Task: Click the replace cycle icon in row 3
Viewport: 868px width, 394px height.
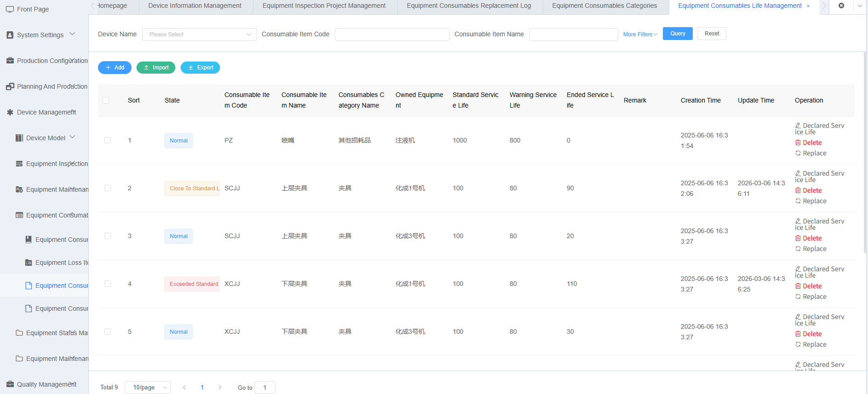Action: pyautogui.click(x=798, y=249)
